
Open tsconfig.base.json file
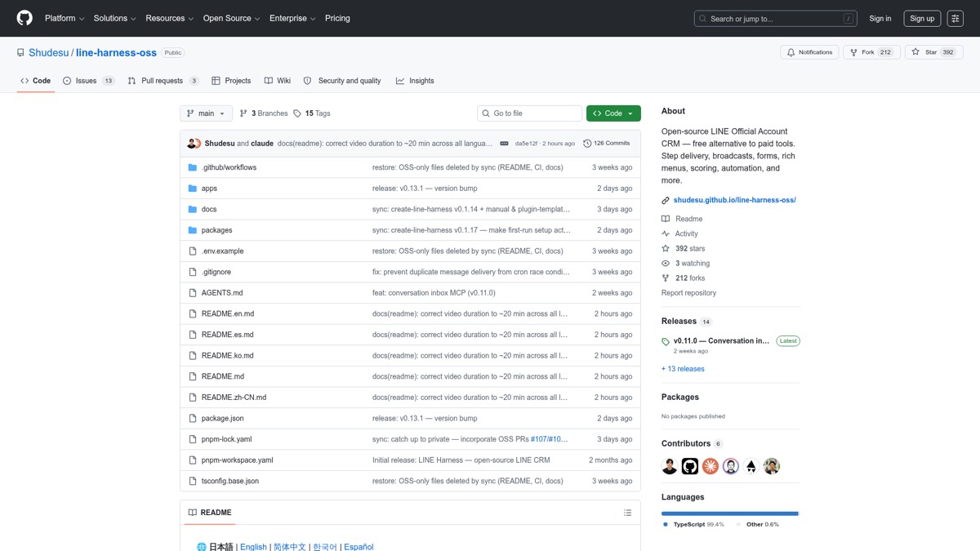pos(229,481)
